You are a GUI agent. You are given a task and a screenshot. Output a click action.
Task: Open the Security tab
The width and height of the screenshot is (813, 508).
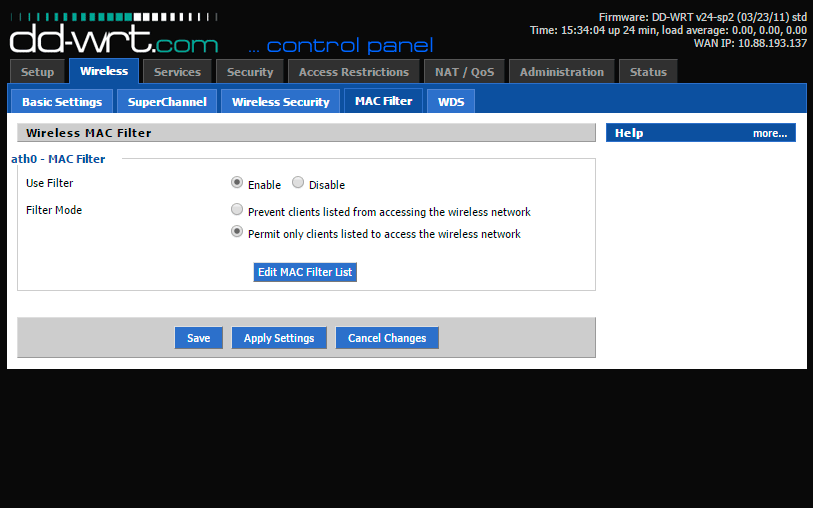pyautogui.click(x=250, y=72)
